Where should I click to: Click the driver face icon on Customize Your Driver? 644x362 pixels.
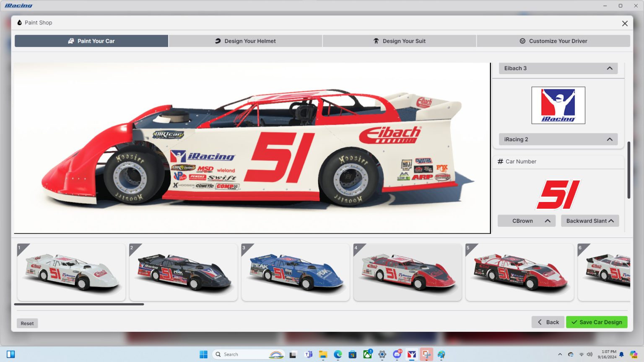click(x=522, y=41)
